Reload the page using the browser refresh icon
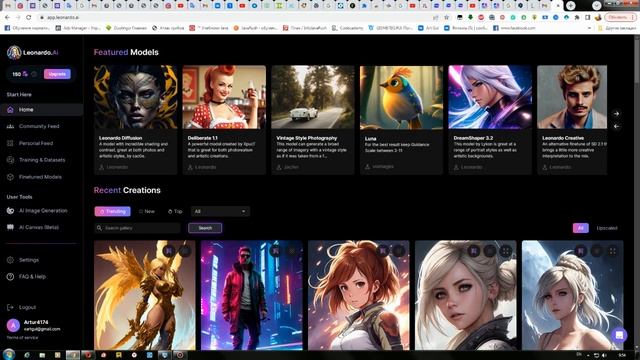The image size is (640, 360). tap(29, 18)
